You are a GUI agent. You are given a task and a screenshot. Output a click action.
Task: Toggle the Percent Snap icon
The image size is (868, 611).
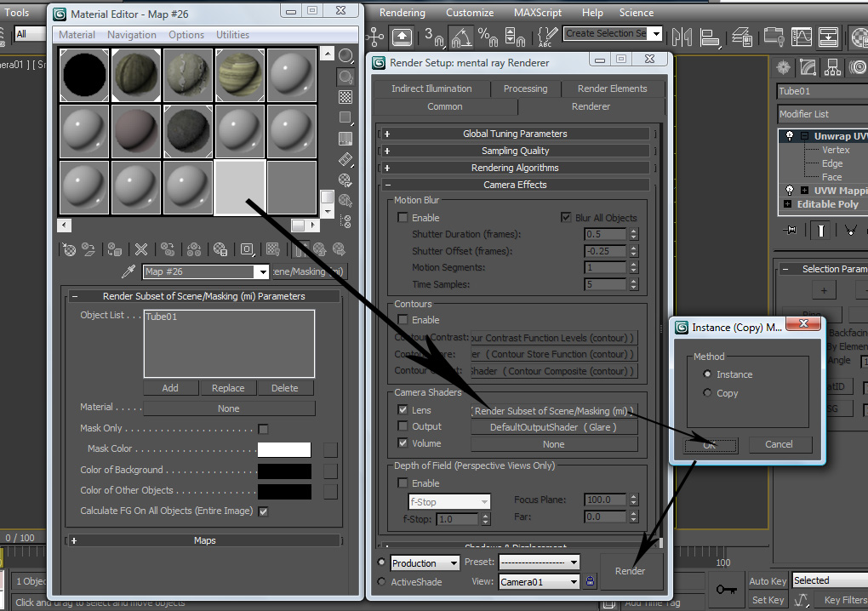click(x=488, y=37)
